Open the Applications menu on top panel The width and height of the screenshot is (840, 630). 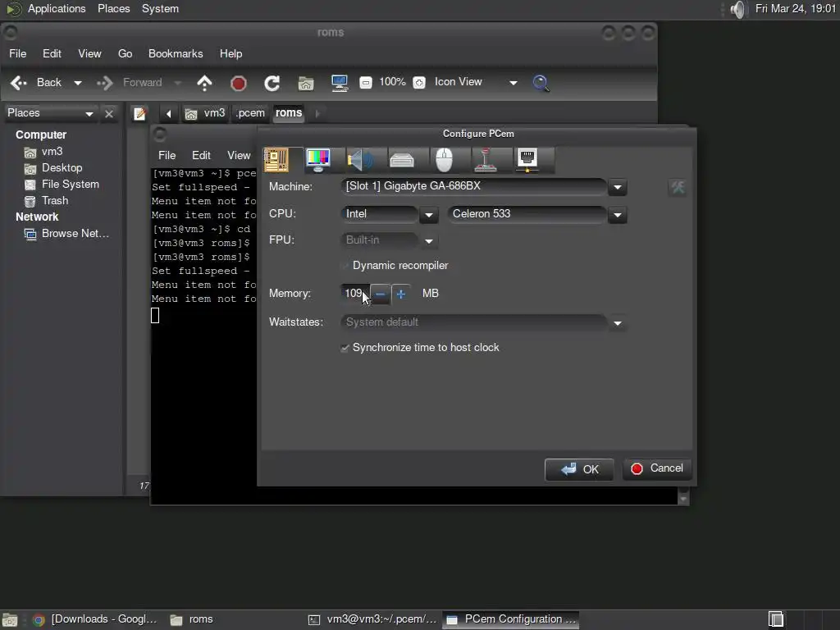57,8
